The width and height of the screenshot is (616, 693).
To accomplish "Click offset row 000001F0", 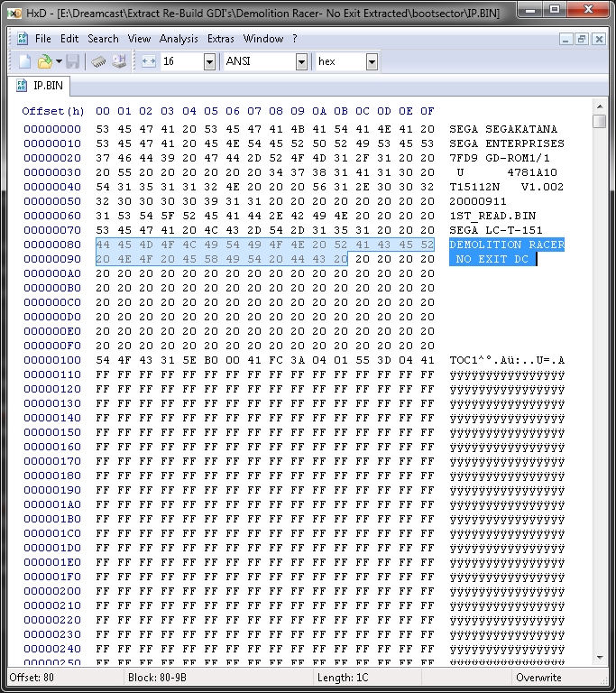I will tap(52, 577).
